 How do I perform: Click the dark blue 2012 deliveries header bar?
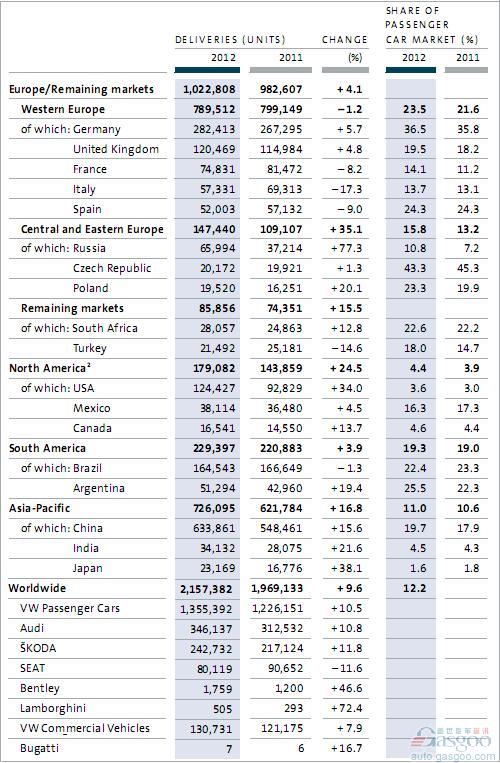pyautogui.click(x=207, y=70)
